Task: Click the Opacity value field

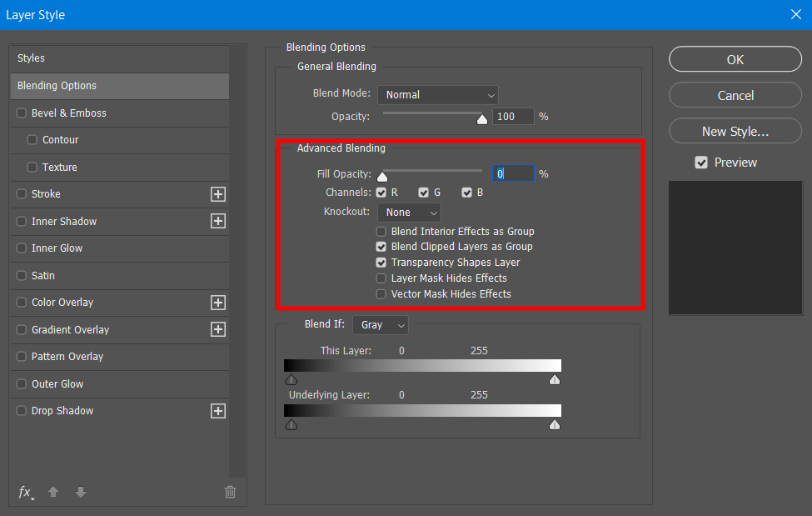Action: click(x=513, y=117)
